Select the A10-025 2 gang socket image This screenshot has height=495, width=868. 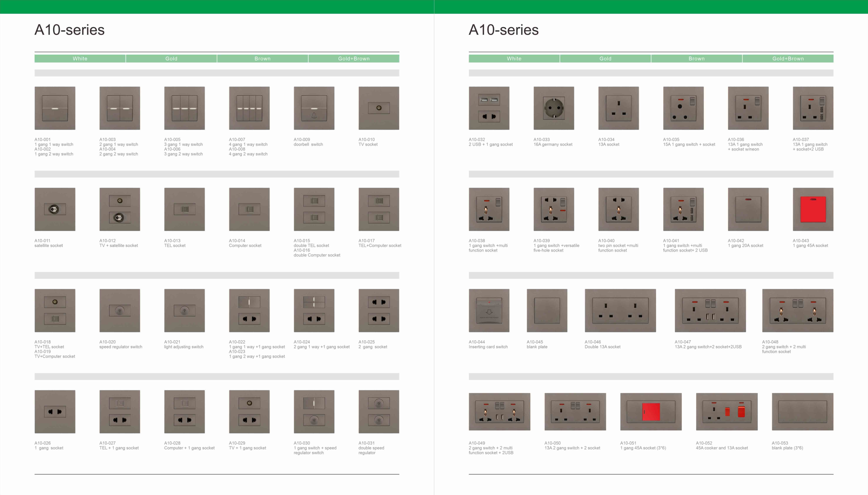[x=379, y=310]
